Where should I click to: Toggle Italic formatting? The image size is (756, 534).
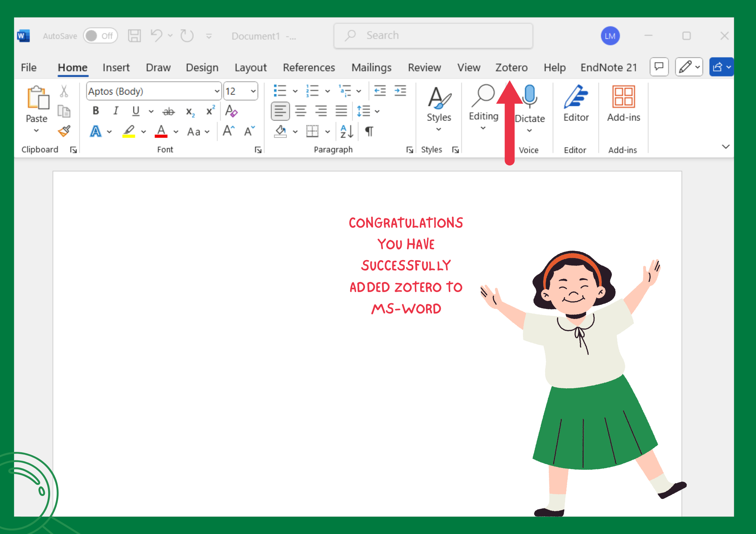[x=116, y=111]
